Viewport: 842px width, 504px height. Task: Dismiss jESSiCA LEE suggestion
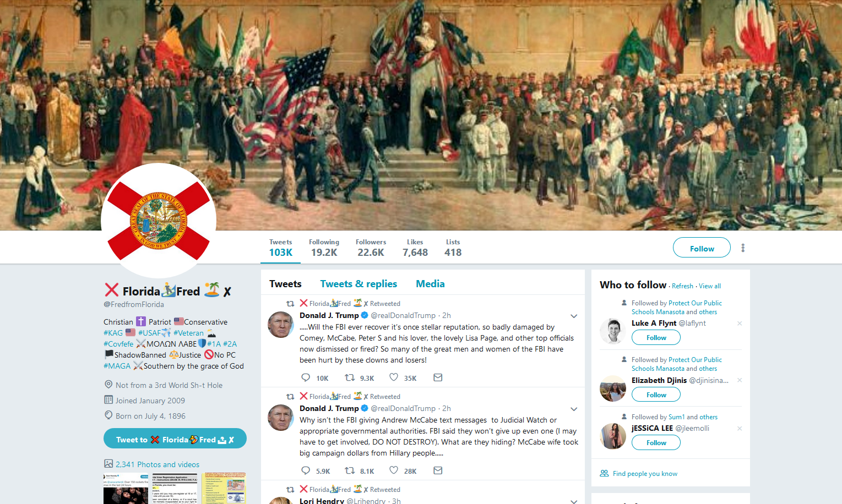pos(740,428)
